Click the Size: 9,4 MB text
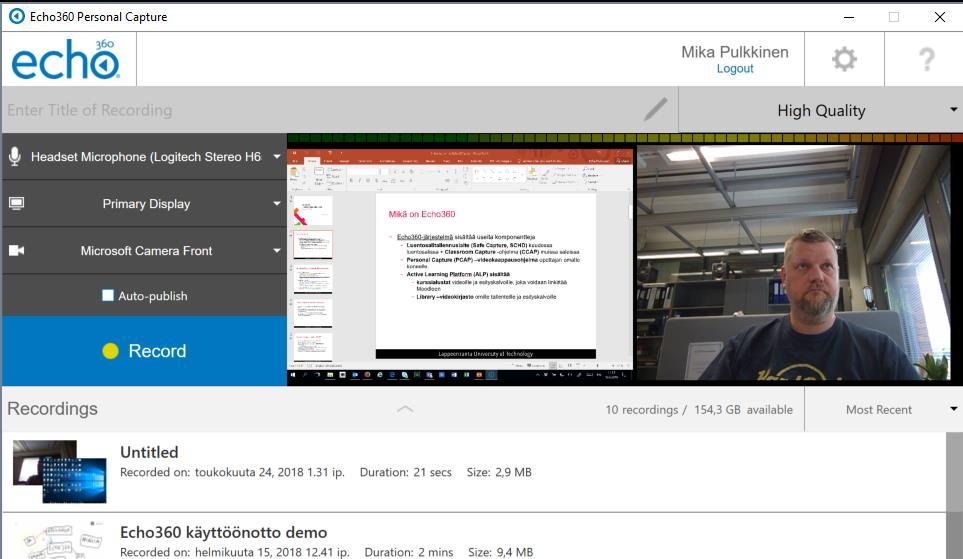The height and width of the screenshot is (559, 963). [x=501, y=552]
